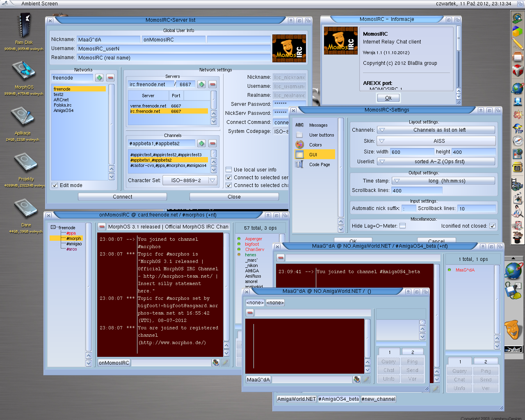525x420 pixels.
Task: Enable Hide Lag-O-Meter checkbox
Action: click(402, 226)
